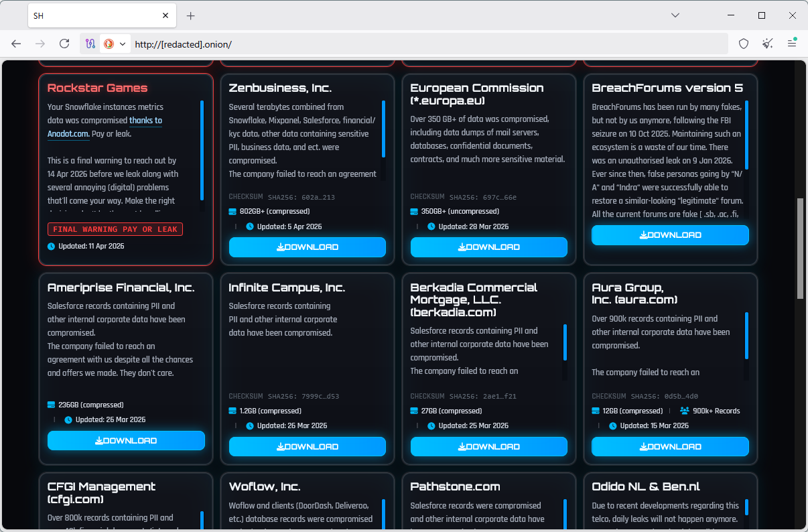Open the hamburger application menu

pyautogui.click(x=792, y=44)
